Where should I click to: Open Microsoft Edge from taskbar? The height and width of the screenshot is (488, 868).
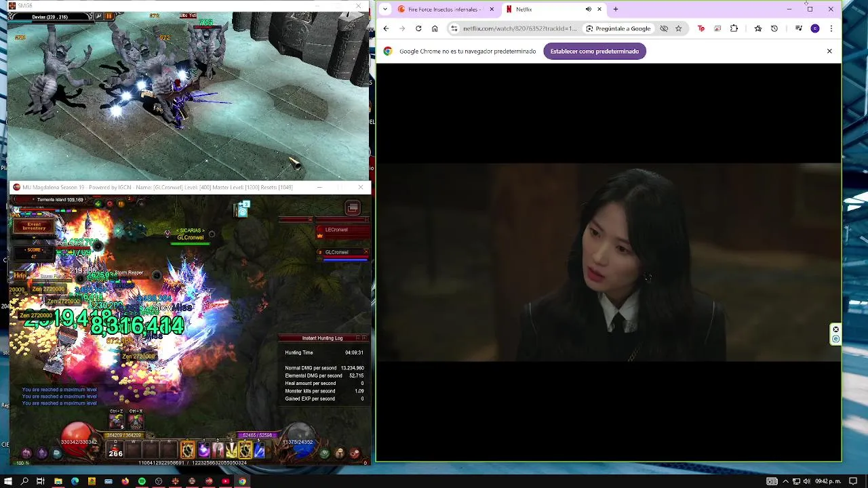click(x=75, y=481)
